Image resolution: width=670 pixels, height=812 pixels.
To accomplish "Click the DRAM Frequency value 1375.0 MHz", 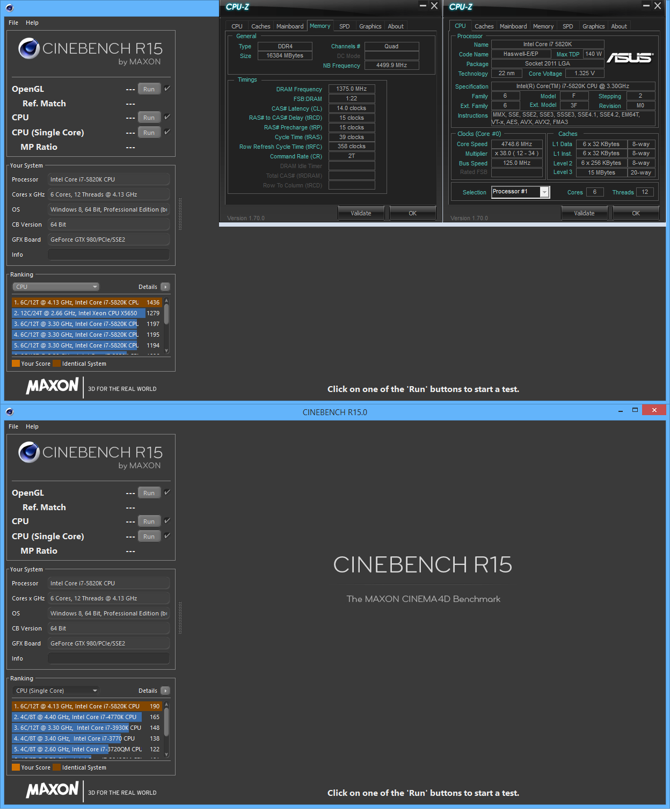I will point(352,89).
